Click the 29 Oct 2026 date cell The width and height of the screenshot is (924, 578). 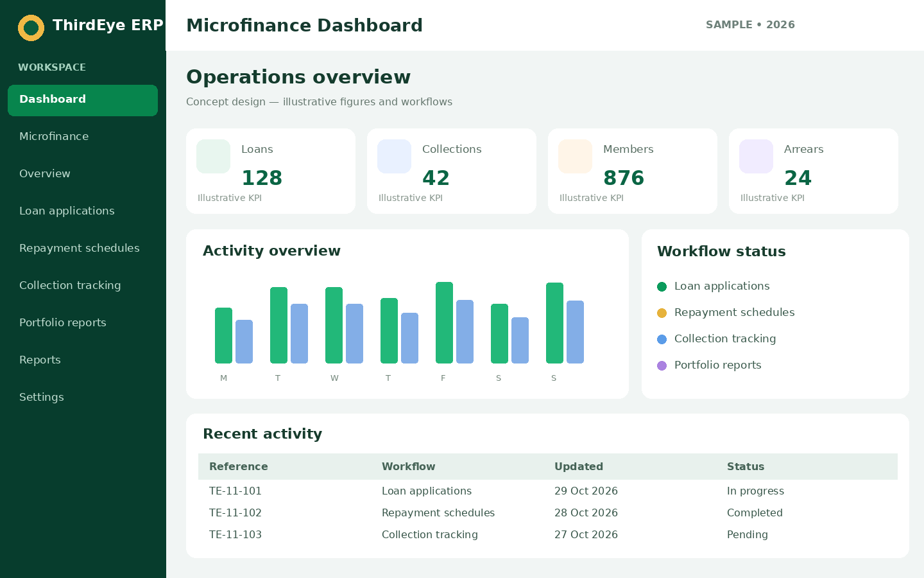click(586, 491)
